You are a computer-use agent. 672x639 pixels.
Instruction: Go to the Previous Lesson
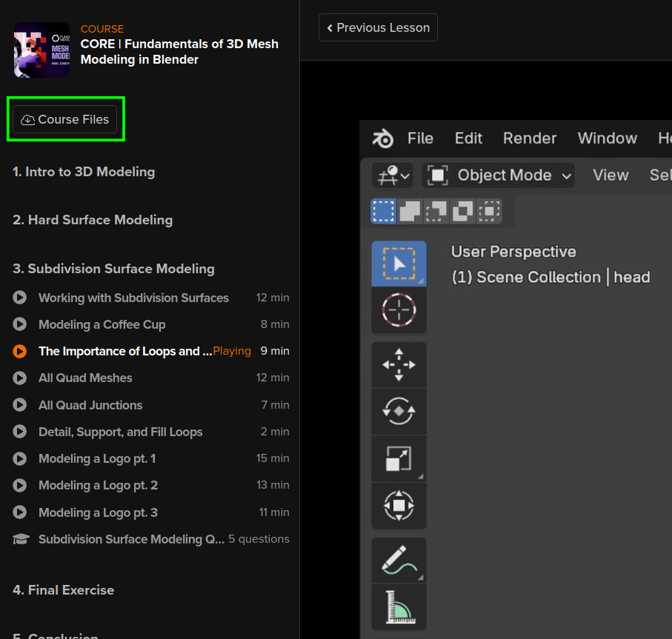click(x=378, y=27)
